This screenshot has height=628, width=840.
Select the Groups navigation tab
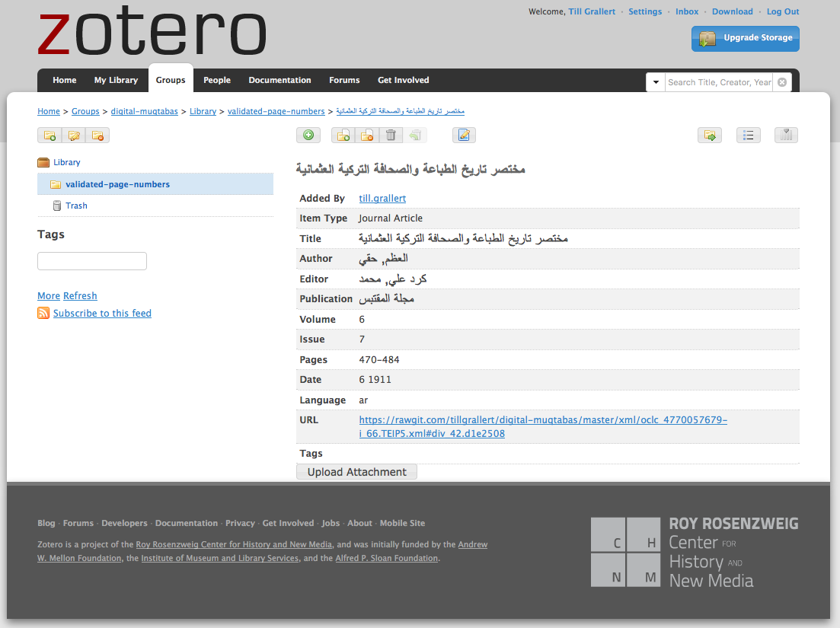171,80
